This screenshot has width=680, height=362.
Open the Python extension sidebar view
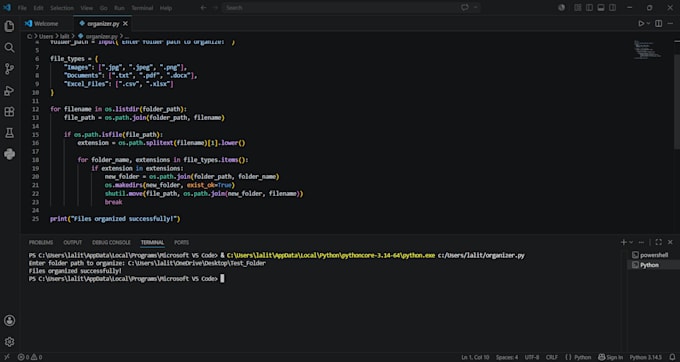pos(9,154)
